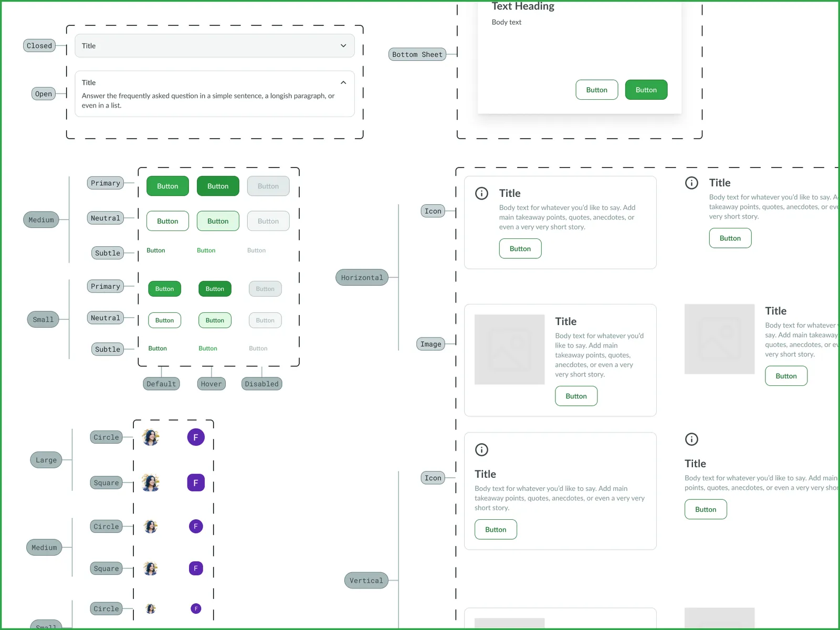Select the Large Circle photo avatar
The width and height of the screenshot is (840, 630).
point(151,437)
